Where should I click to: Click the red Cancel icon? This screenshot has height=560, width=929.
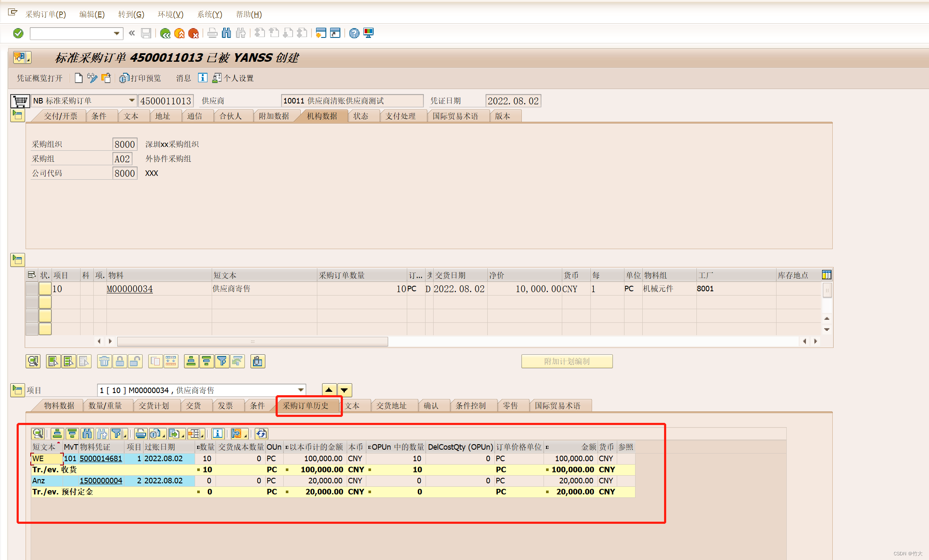point(193,33)
